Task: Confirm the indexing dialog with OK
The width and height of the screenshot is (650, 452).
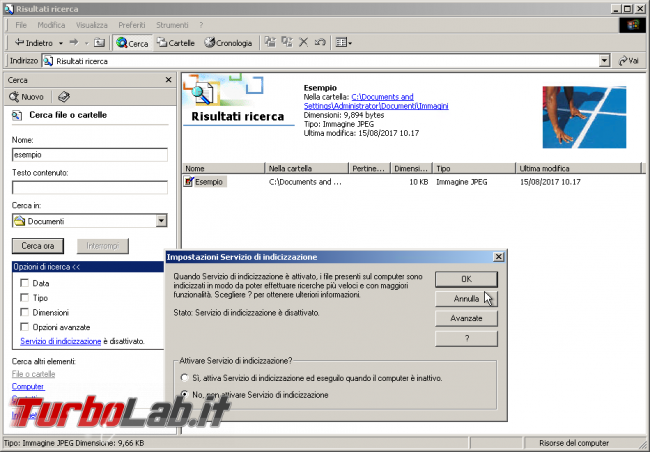Action: coord(466,279)
